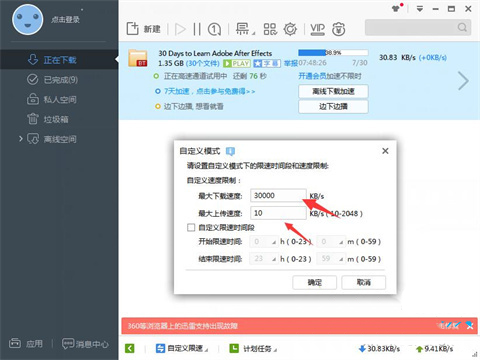Close the red 360 browser notification bar
Image resolution: width=480 pixels, height=360 pixels.
(x=469, y=325)
